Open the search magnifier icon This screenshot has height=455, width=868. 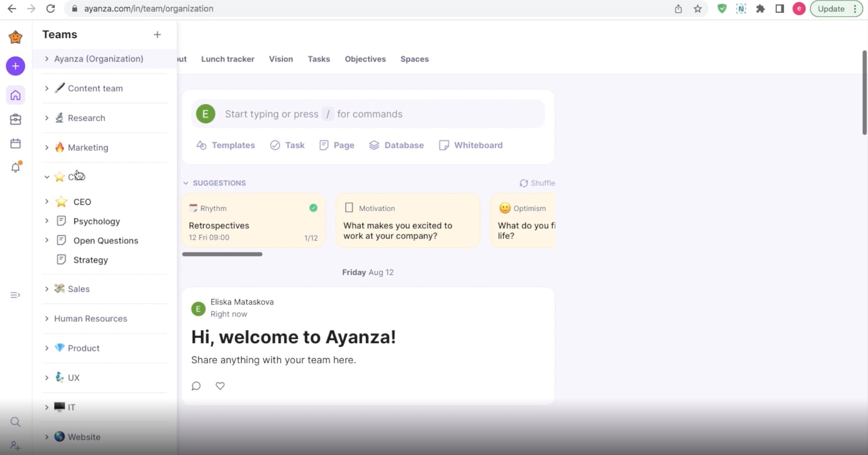click(15, 422)
